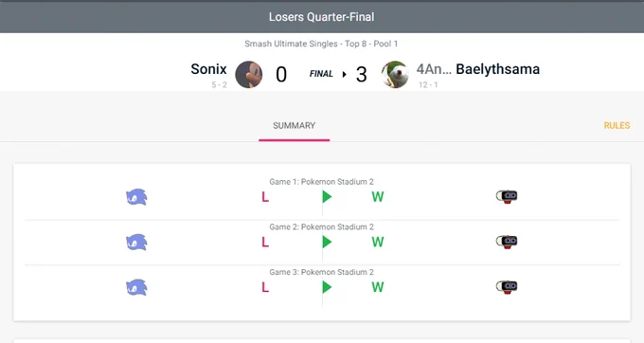Click the green play arrow for Game 1

(327, 197)
